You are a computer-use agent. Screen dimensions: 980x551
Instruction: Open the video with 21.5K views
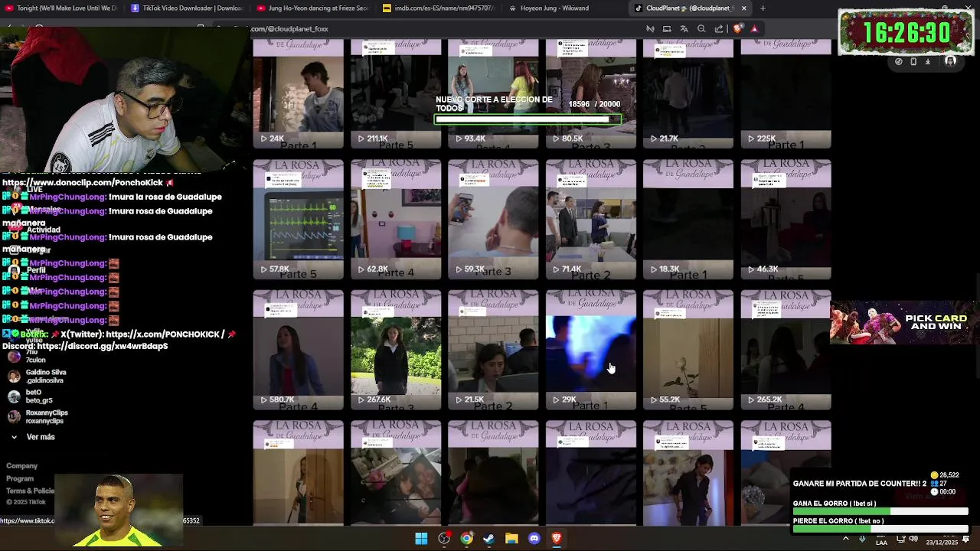point(493,350)
